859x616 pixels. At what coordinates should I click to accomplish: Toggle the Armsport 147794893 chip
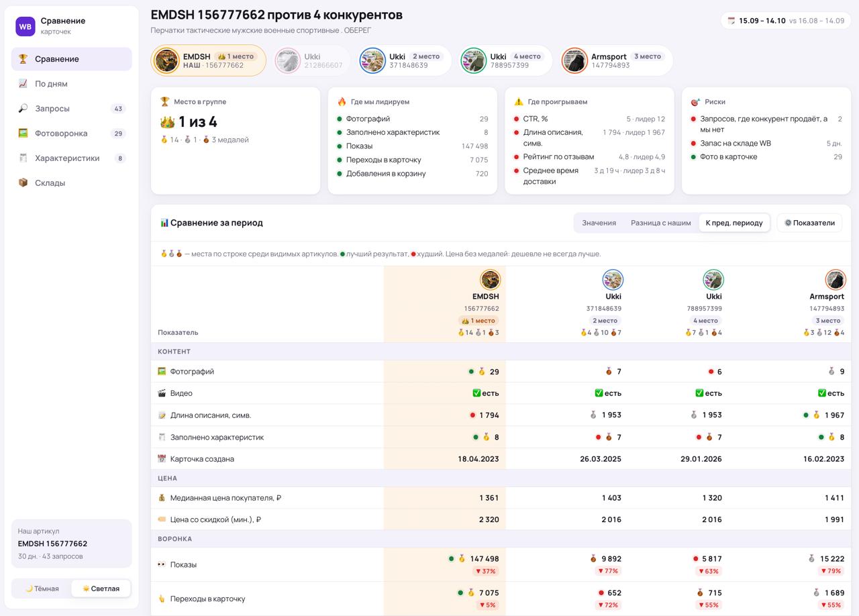615,60
